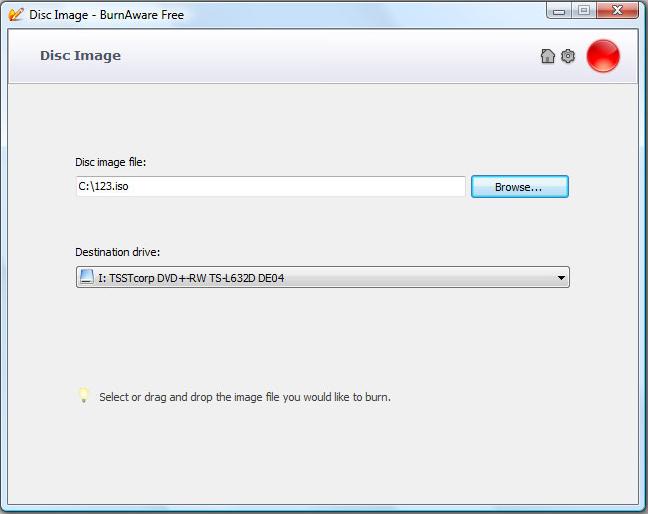Click the 'Select or drag and drop' hint text

245,397
